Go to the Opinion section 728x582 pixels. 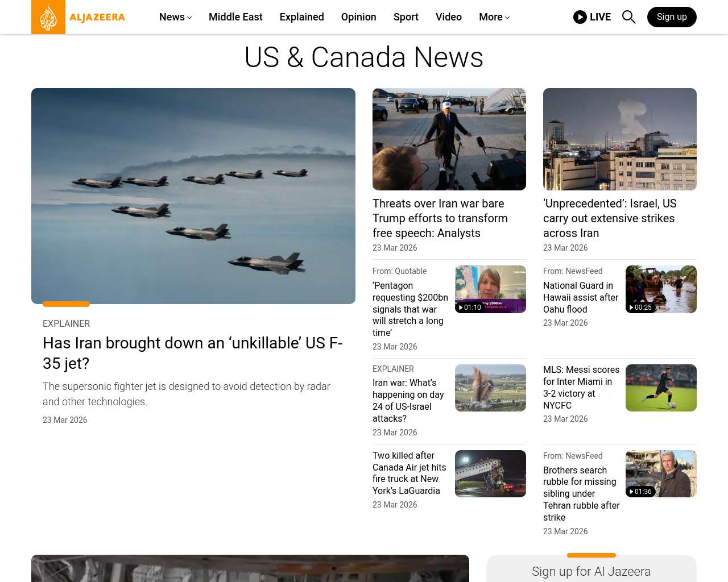(358, 17)
